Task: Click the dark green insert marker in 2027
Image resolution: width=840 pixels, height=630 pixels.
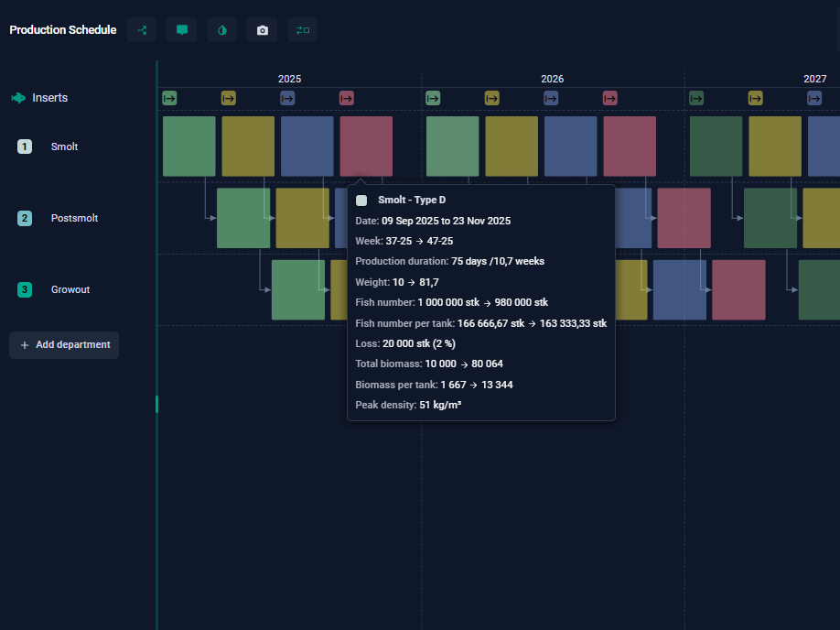Action: 696,98
